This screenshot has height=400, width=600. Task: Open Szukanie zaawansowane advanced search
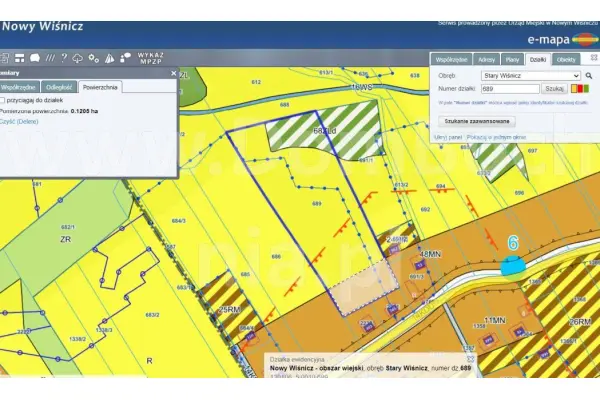(477, 121)
